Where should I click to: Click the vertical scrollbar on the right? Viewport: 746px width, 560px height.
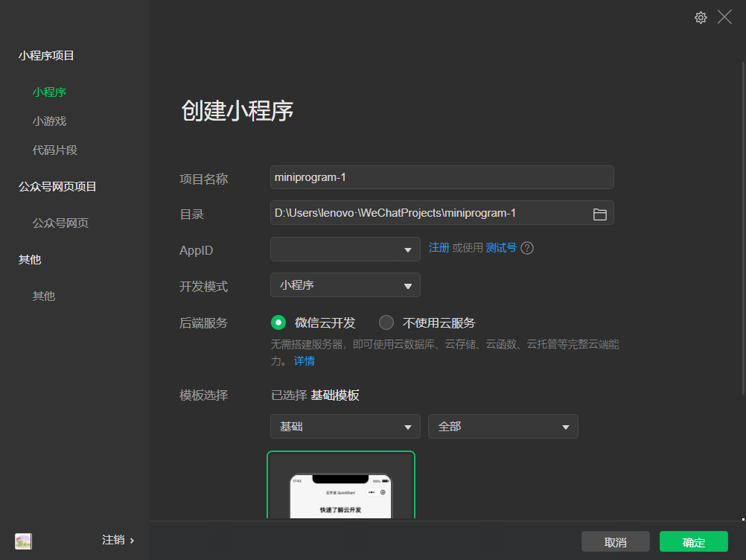(x=743, y=229)
